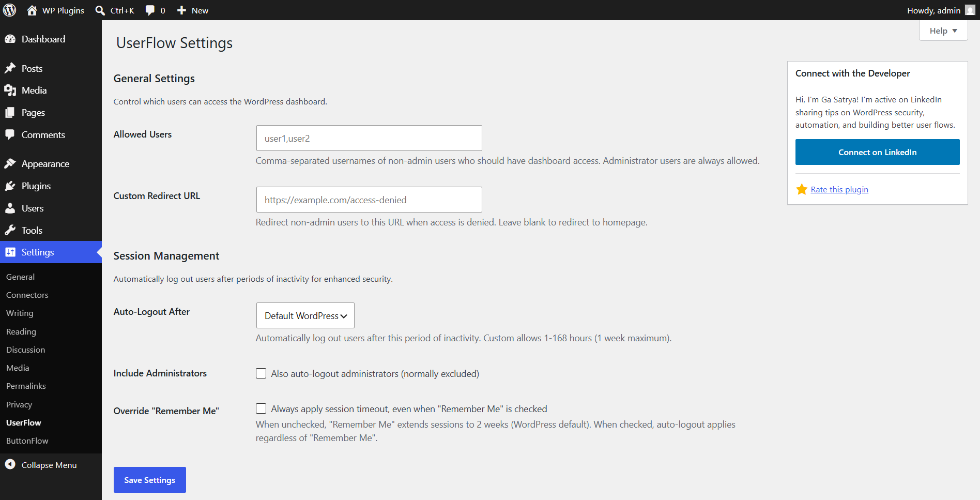Click the Tools wrench icon
980x500 pixels.
10,231
